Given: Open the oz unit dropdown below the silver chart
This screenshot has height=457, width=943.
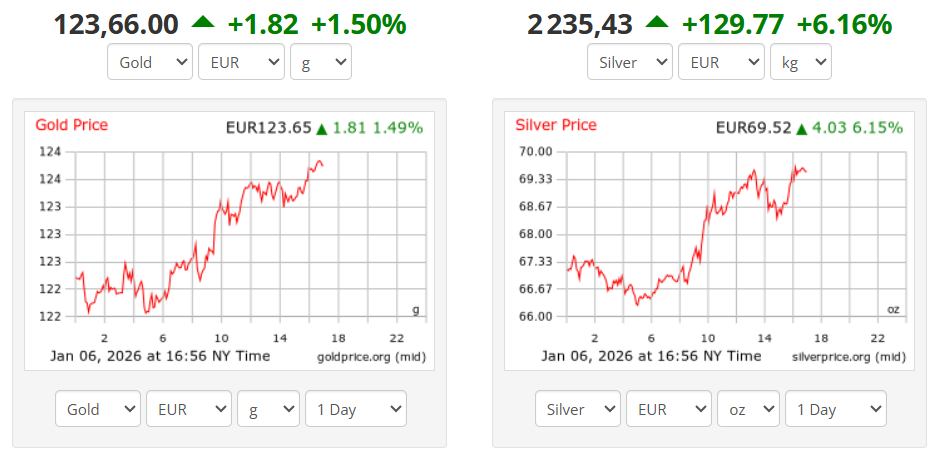Looking at the screenshot, I should (748, 409).
